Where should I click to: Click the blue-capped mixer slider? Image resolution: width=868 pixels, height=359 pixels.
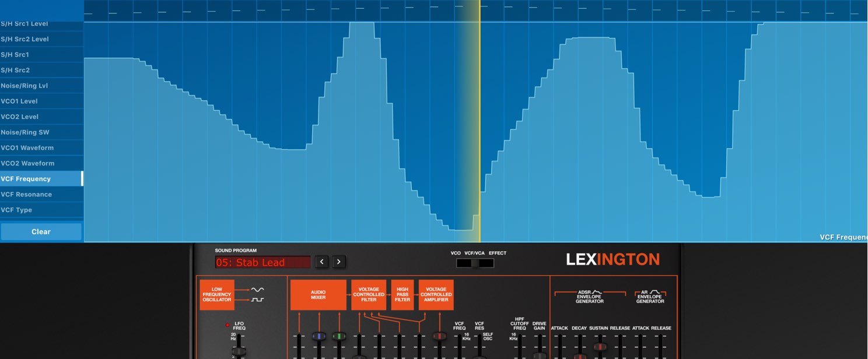[x=318, y=336]
